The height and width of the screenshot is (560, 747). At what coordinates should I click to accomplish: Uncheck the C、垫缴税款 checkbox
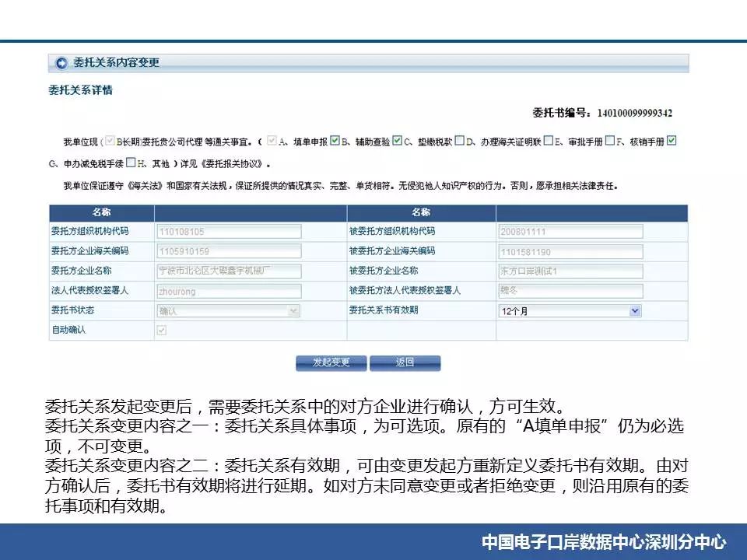click(x=397, y=142)
